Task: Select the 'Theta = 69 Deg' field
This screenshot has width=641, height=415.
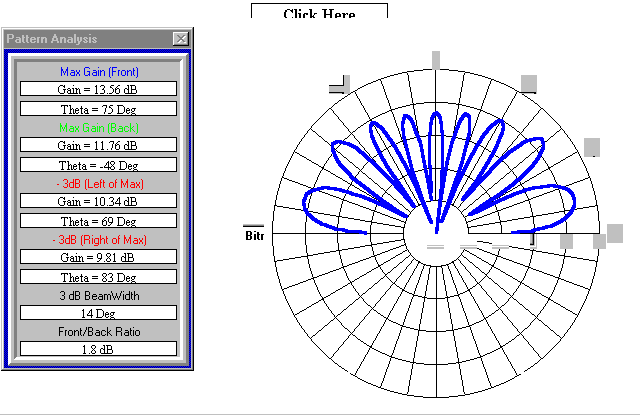Action: 99,221
